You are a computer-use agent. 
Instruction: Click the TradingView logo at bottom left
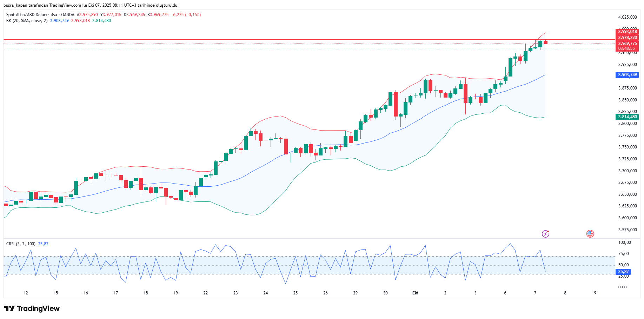(x=32, y=308)
